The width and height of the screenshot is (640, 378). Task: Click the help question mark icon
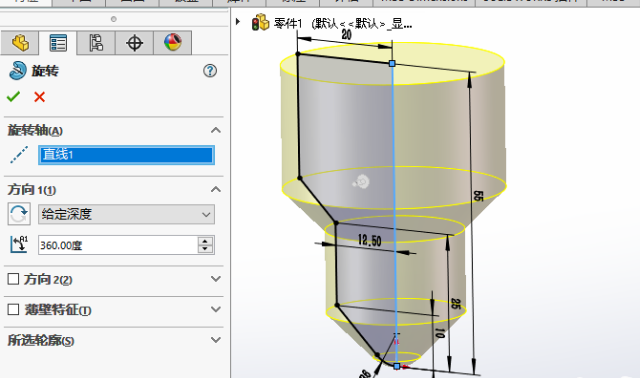pyautogui.click(x=210, y=71)
